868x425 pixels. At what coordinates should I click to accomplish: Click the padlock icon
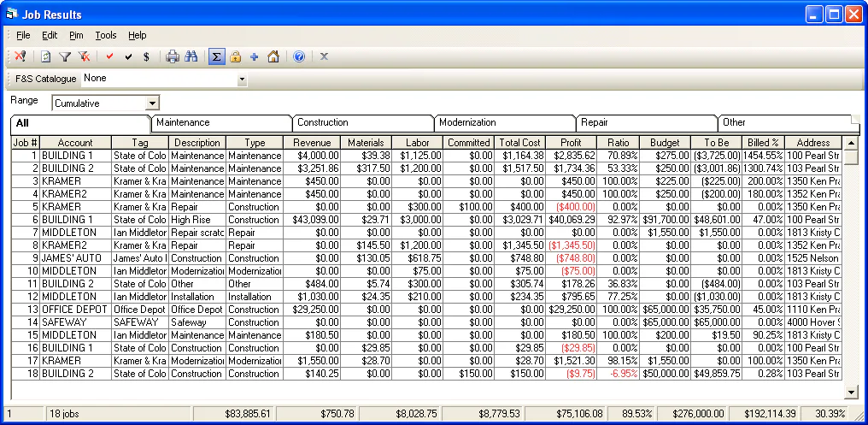(235, 56)
